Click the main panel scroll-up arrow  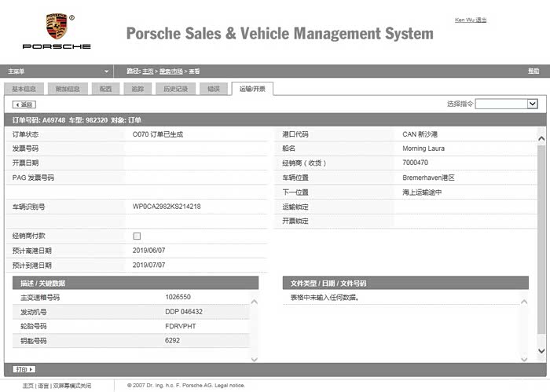tap(541, 137)
